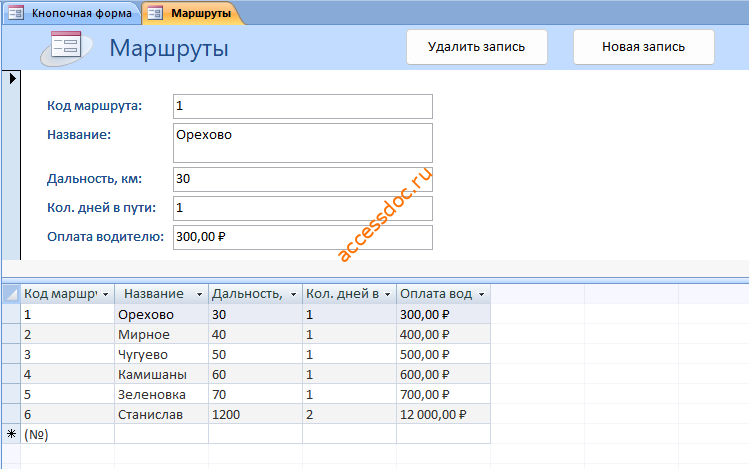Image resolution: width=749 pixels, height=469 pixels.
Task: Switch to the Маршруты tab
Action: tap(192, 13)
